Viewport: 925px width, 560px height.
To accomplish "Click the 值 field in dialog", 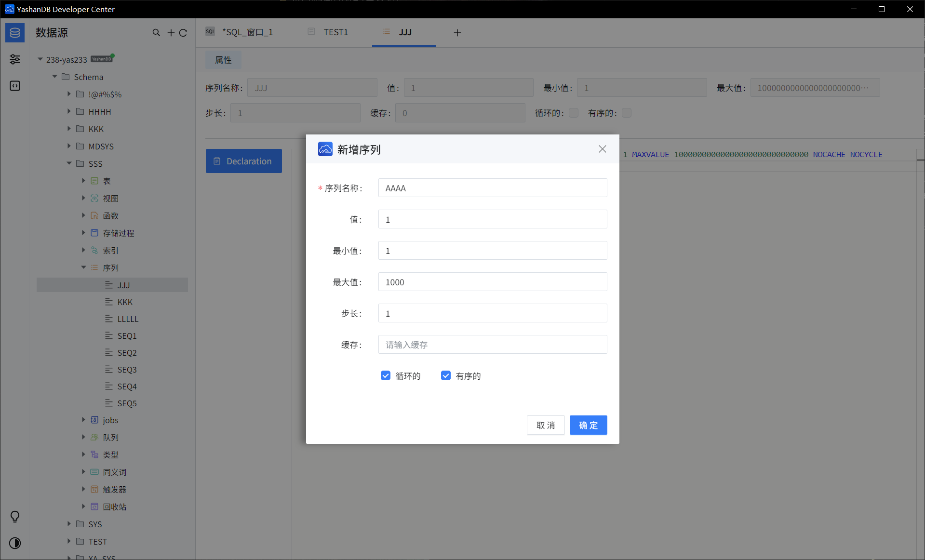I will (493, 219).
